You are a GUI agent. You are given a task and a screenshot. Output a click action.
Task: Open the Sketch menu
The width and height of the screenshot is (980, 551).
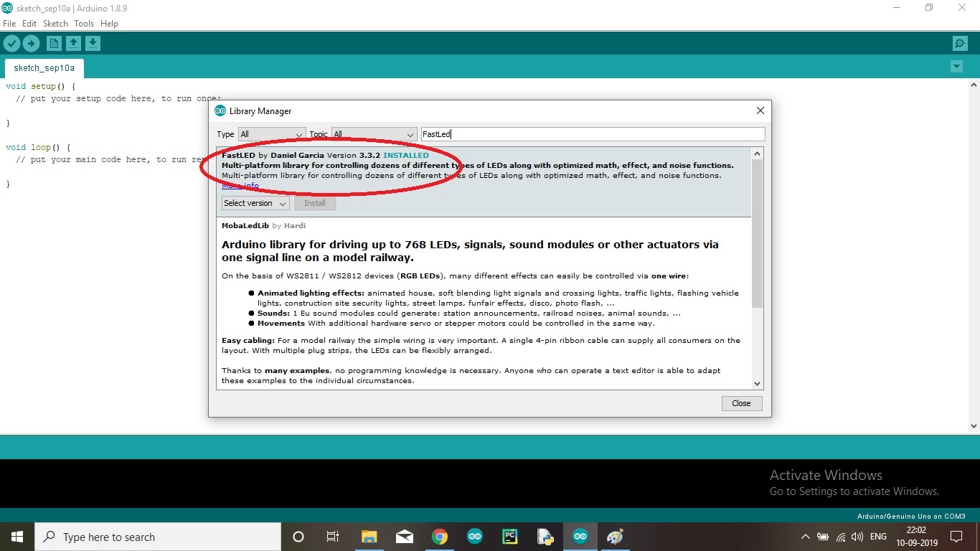point(55,24)
